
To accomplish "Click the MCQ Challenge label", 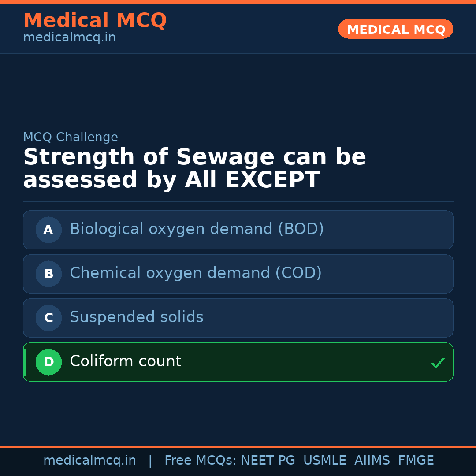I will tap(71, 137).
